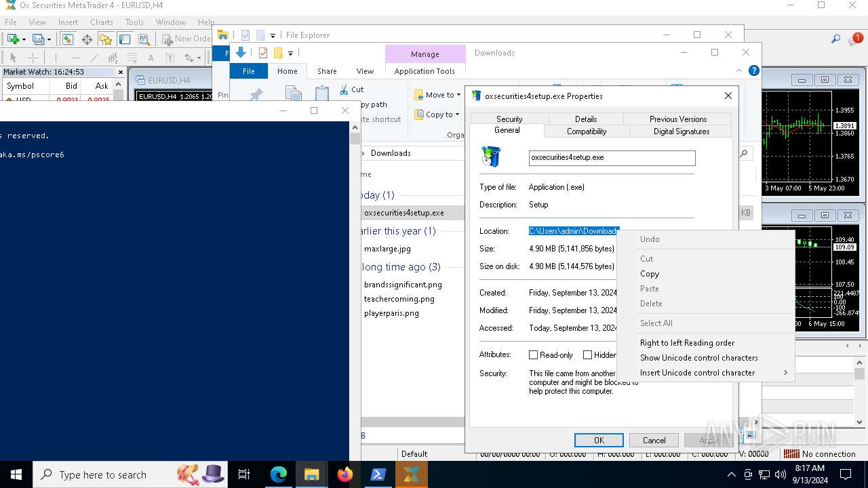Open the Previous Versions tab
The image size is (868, 488).
click(x=678, y=119)
